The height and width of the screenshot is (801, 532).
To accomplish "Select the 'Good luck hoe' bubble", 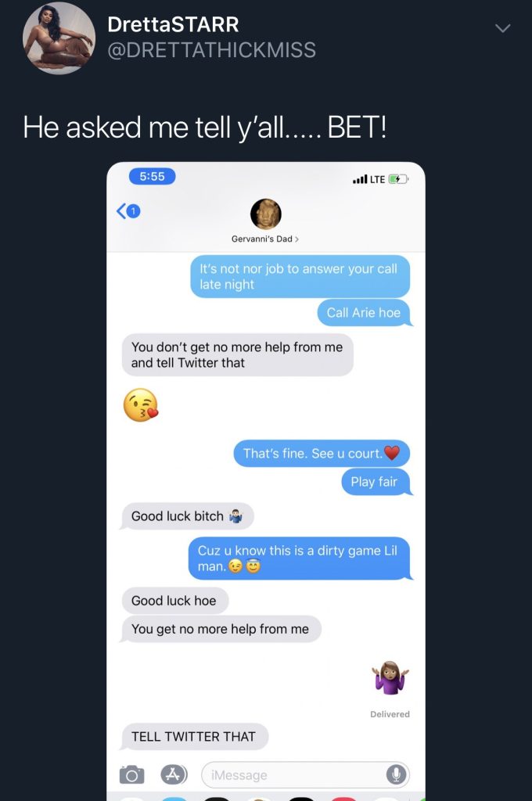I will pyautogui.click(x=174, y=601).
